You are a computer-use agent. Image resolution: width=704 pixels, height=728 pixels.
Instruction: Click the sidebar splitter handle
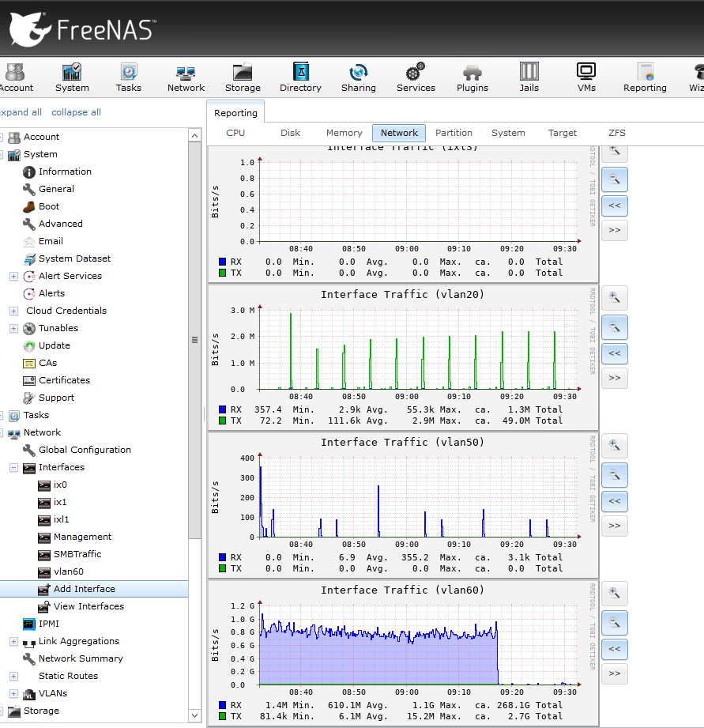[x=204, y=415]
